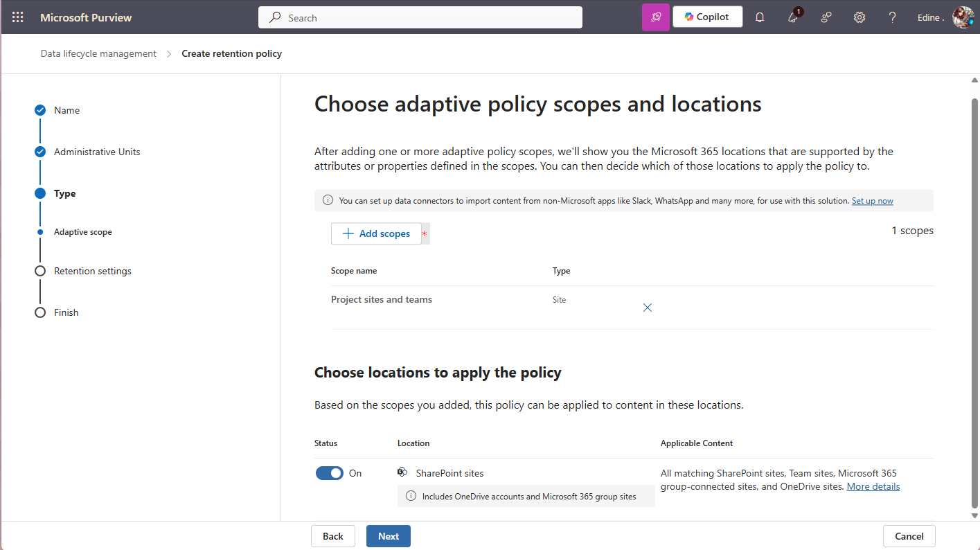This screenshot has width=980, height=550.
Task: Open the Settings gear icon
Action: pyautogui.click(x=859, y=17)
